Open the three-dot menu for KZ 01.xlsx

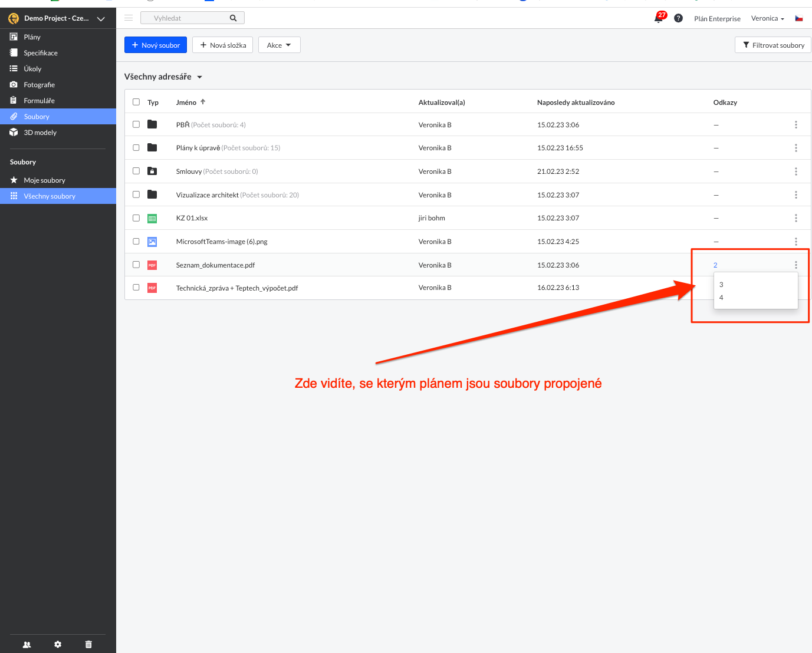point(795,218)
